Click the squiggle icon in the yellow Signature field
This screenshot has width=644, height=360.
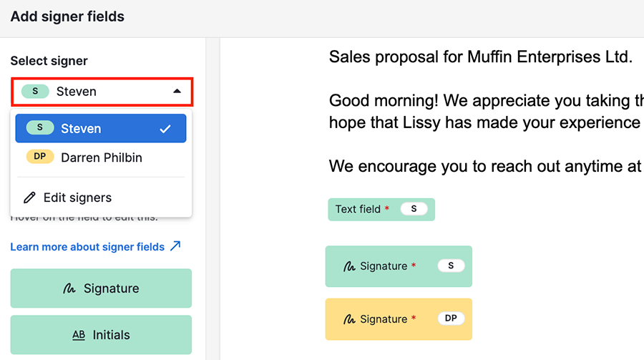(349, 319)
